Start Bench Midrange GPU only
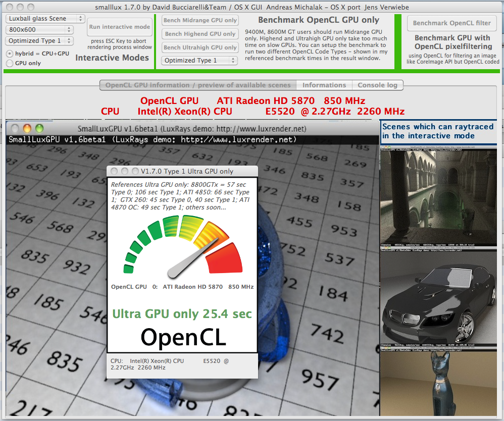Viewport: 504px width, 421px height. 200,20
